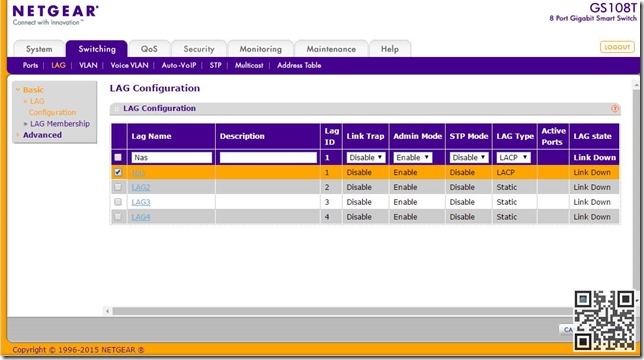The height and width of the screenshot is (360, 644).
Task: Check the LAG4 row checkbox
Action: click(x=118, y=216)
